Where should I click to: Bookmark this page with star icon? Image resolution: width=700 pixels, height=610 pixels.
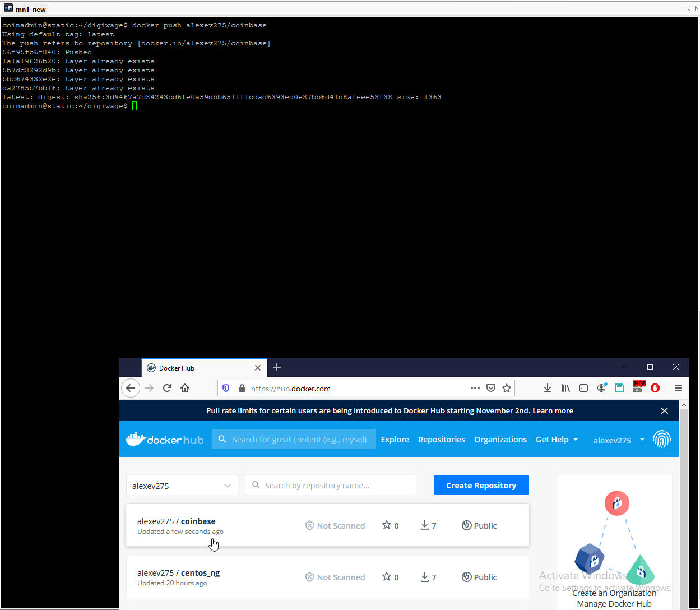(x=507, y=388)
